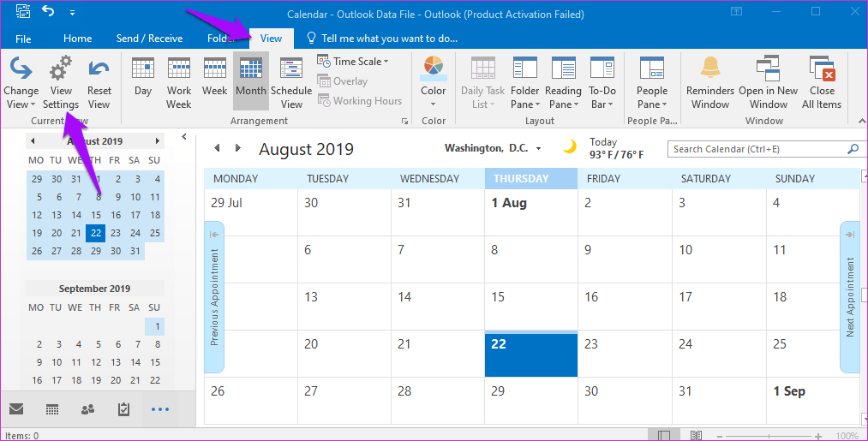Click the search magnifier icon

(x=853, y=149)
